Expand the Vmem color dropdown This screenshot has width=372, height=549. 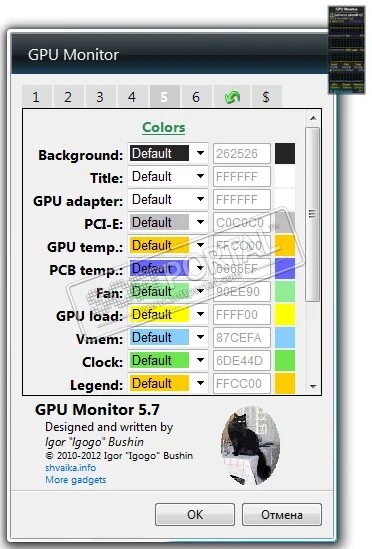pos(168,338)
